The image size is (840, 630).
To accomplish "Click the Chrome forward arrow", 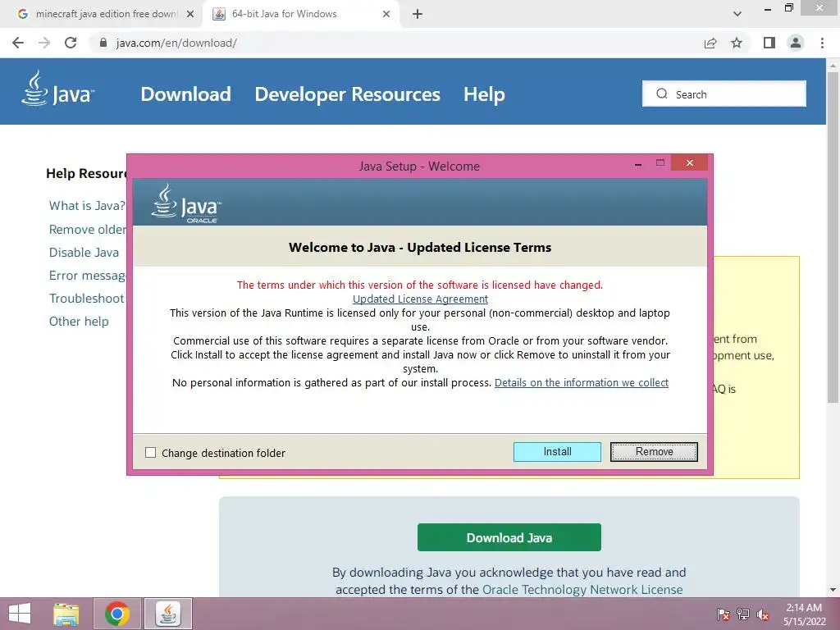I will pos(44,43).
